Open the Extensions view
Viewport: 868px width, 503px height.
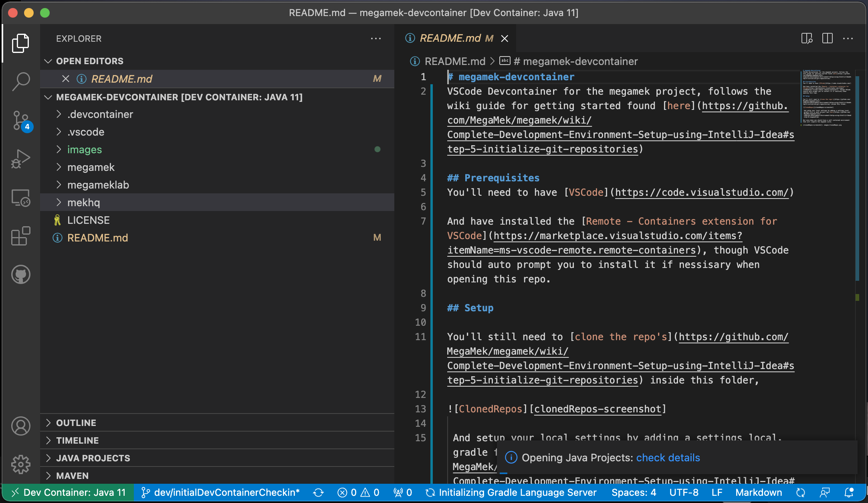click(21, 236)
